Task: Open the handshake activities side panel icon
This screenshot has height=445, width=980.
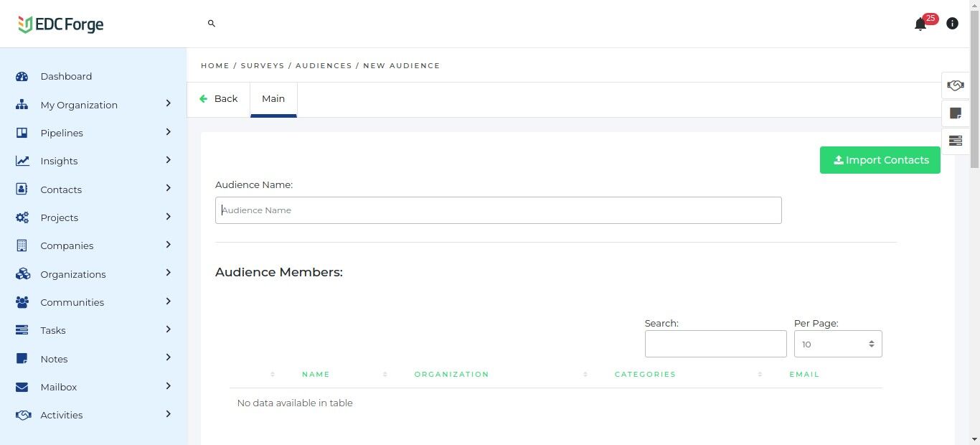Action: point(955,85)
